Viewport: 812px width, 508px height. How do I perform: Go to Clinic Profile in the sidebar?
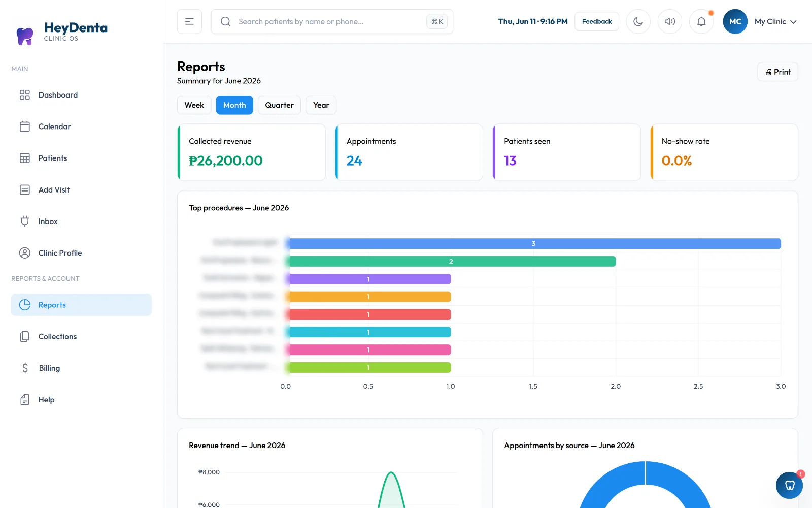(x=81, y=253)
